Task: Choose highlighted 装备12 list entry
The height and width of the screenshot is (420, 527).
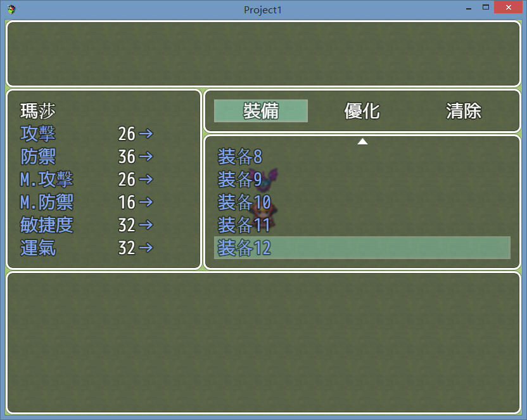Action: pyautogui.click(x=362, y=248)
